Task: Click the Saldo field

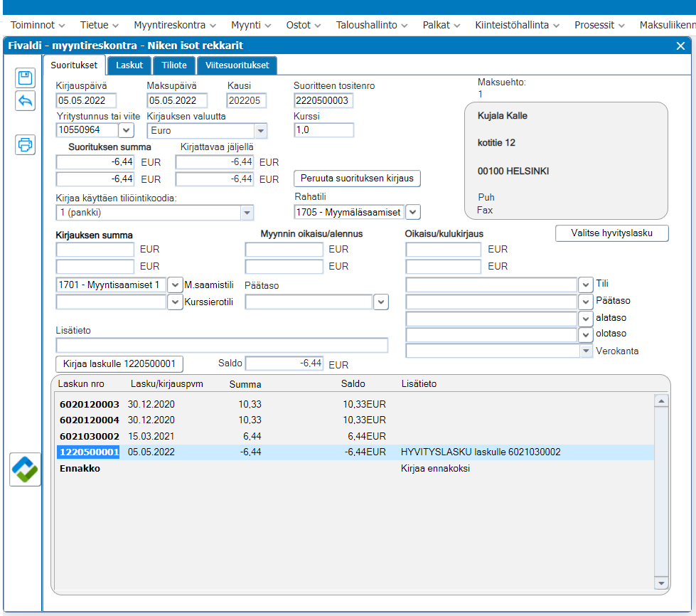Action: 284,363
